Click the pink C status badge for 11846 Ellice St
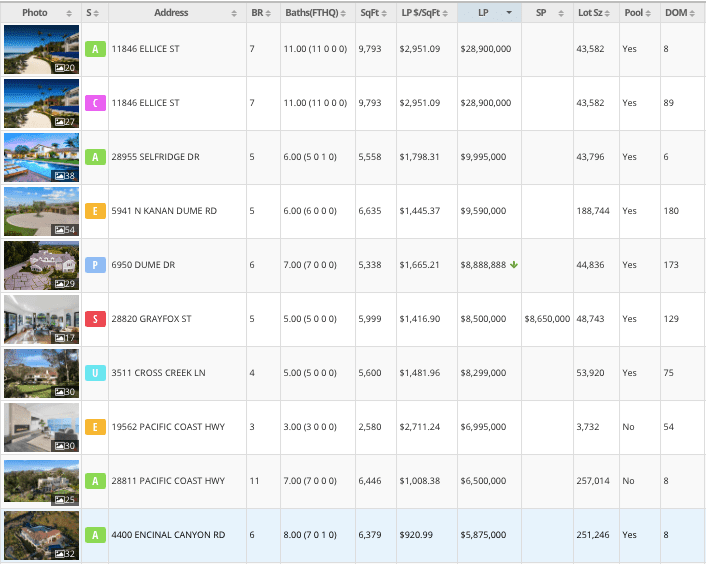Screen dimensions: 706x564 tap(95, 103)
